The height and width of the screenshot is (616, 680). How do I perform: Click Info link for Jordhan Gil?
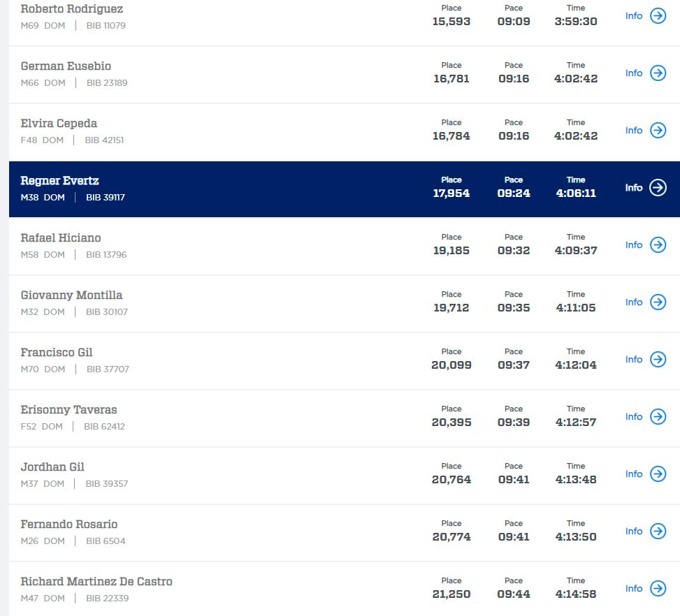[x=634, y=474]
